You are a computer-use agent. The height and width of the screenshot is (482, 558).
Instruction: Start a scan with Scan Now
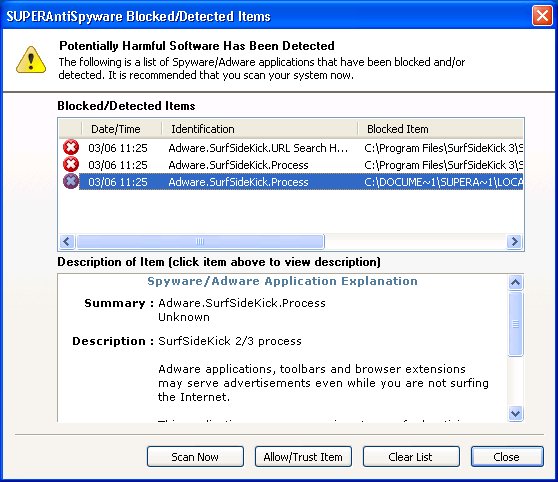(195, 457)
